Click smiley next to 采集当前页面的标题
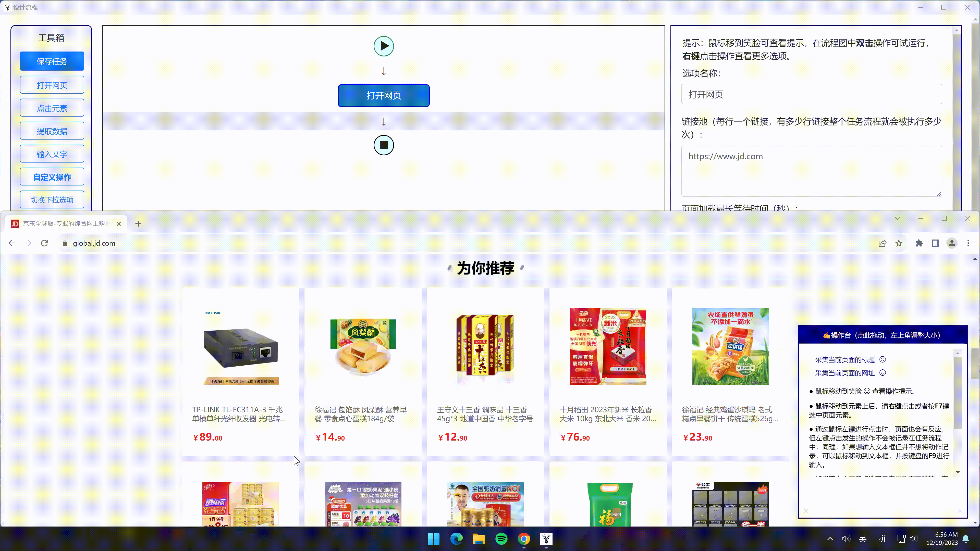The image size is (980, 551). point(883,359)
